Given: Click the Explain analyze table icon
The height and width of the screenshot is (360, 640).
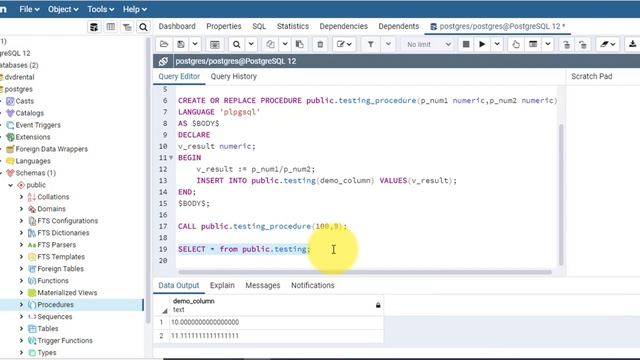Looking at the screenshot, I should pos(533,44).
